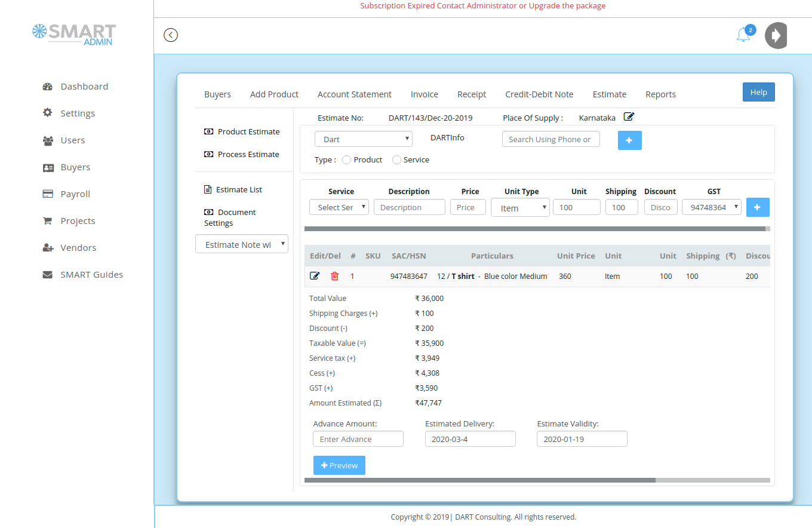Open Dashboard from the sidebar
Viewport: 812px width, 528px height.
(x=84, y=87)
